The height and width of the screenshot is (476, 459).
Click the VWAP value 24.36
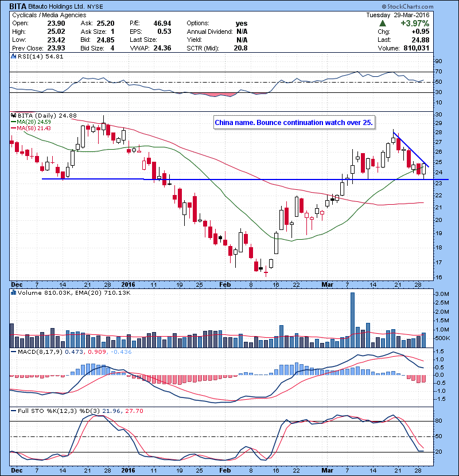pos(162,48)
